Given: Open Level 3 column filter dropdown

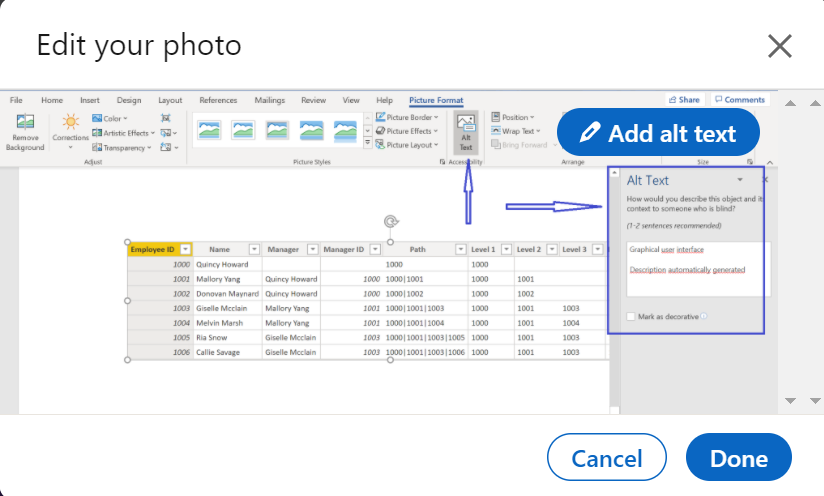Looking at the screenshot, I should coord(598,249).
